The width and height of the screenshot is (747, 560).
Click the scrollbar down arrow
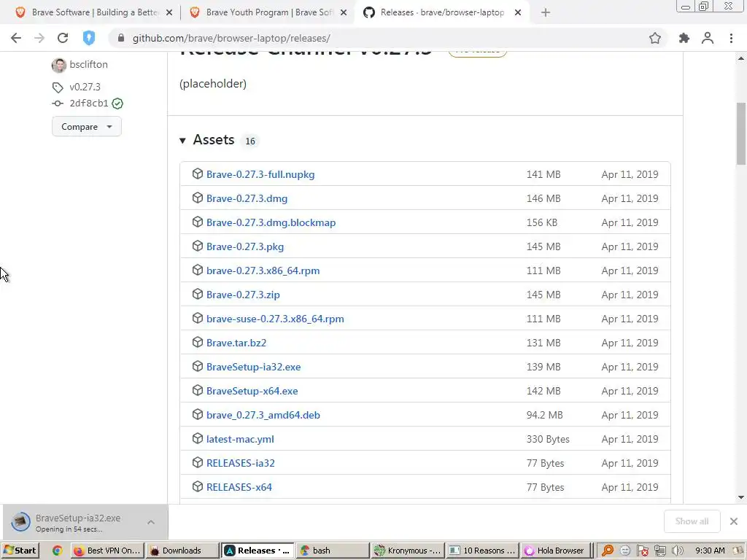tap(741, 497)
